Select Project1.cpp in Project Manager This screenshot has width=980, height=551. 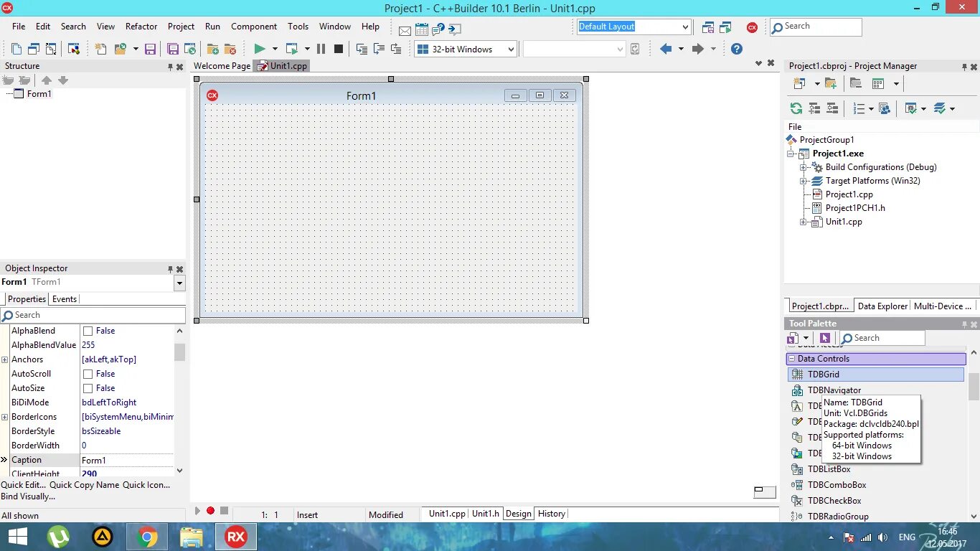849,194
